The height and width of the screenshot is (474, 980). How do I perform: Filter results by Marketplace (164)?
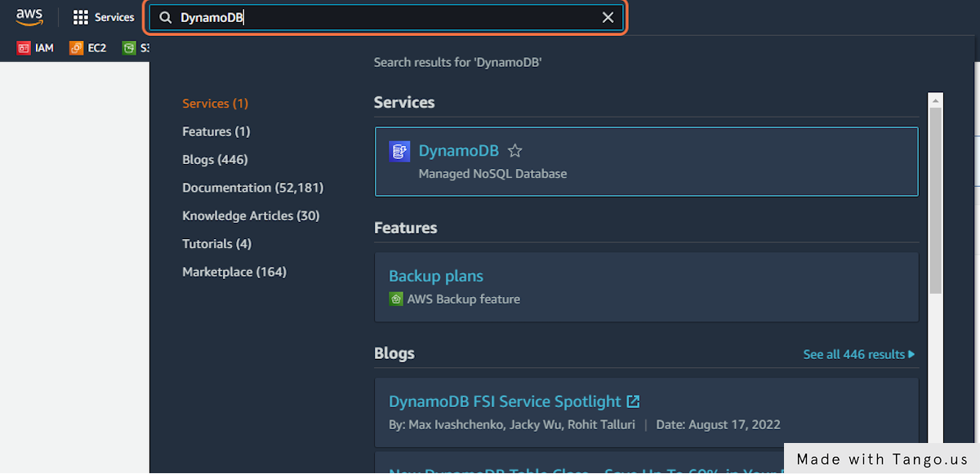point(234,272)
